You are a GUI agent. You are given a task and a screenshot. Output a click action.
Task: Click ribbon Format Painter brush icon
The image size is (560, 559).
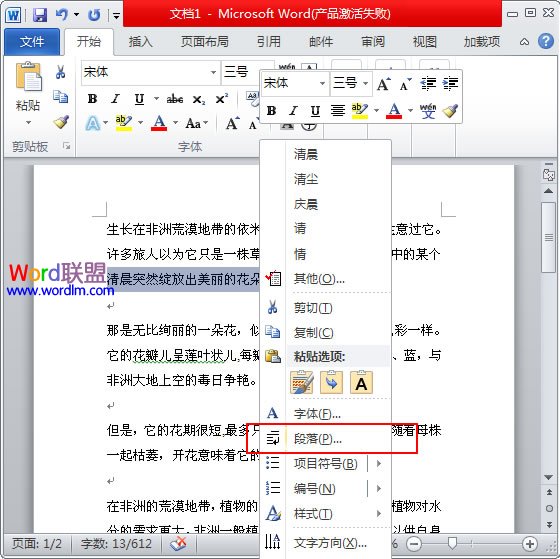point(61,122)
